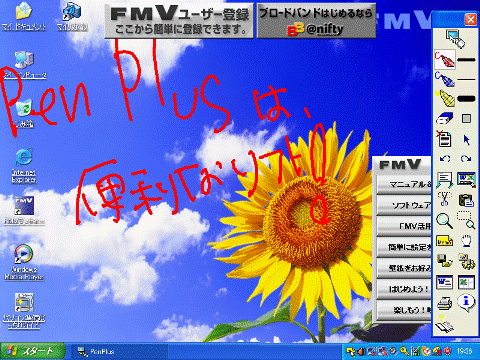This screenshot has height=360, width=480.
Task: Click the red shield tray icon
Action: pyautogui.click(x=447, y=351)
